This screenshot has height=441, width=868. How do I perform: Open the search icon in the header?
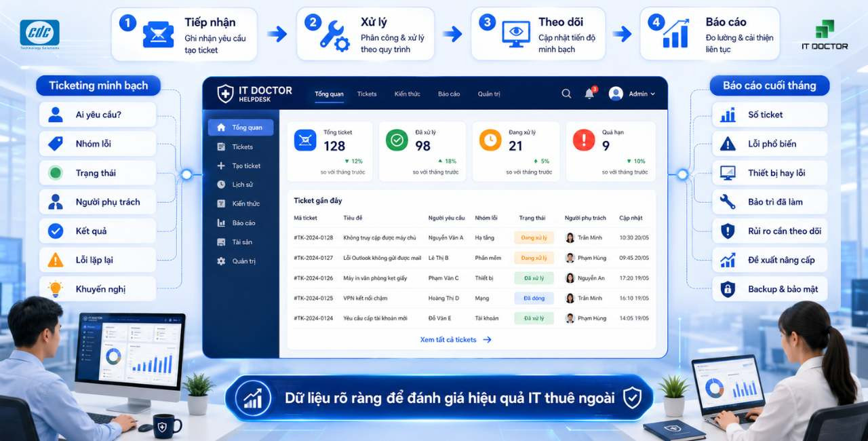[x=566, y=94]
